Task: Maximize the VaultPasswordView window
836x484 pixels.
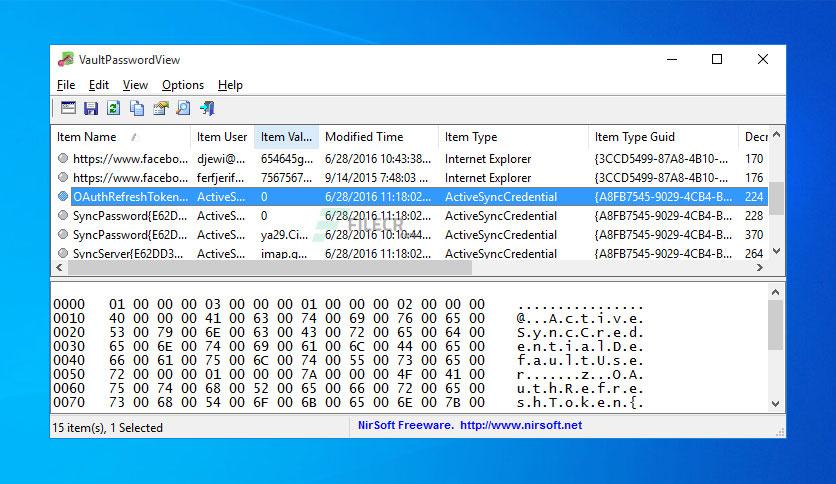Action: pos(717,59)
